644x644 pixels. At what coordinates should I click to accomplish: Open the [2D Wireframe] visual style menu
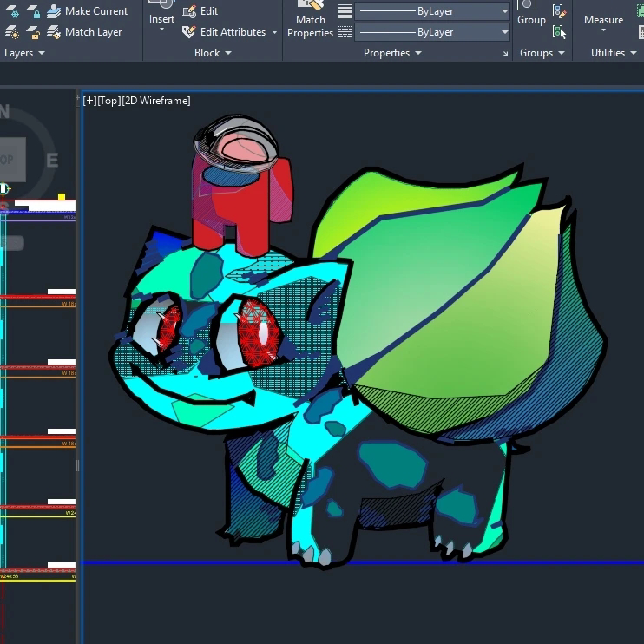[x=155, y=101]
